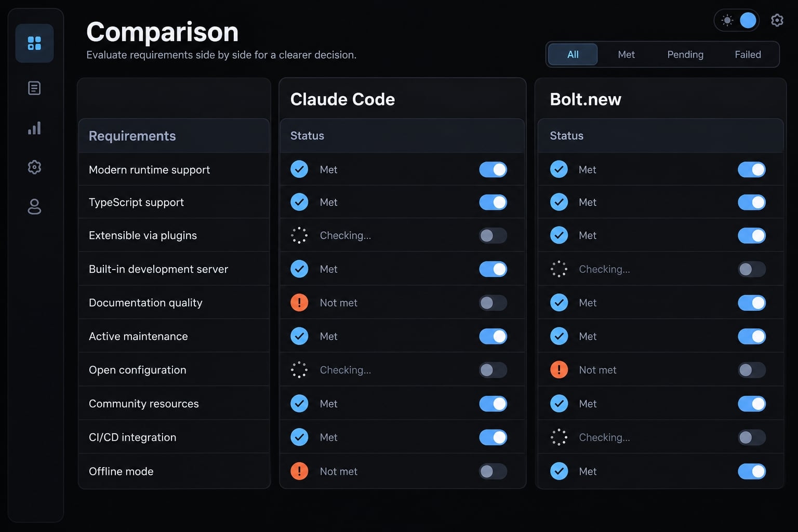This screenshot has height=532, width=798.
Task: Toggle Bolt.new Documentation quality switch
Action: click(752, 302)
